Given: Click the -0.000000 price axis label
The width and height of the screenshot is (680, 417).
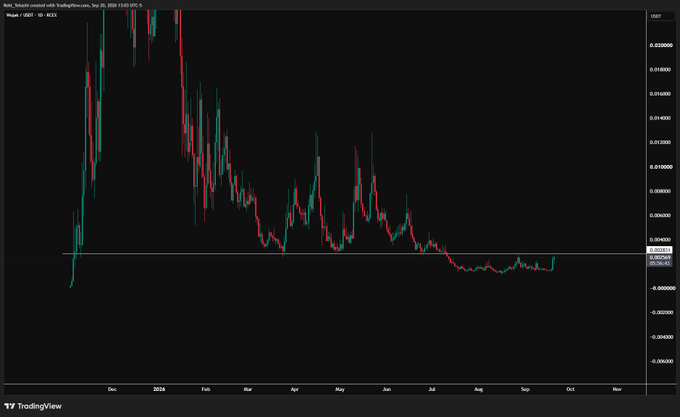Looking at the screenshot, I should point(662,288).
